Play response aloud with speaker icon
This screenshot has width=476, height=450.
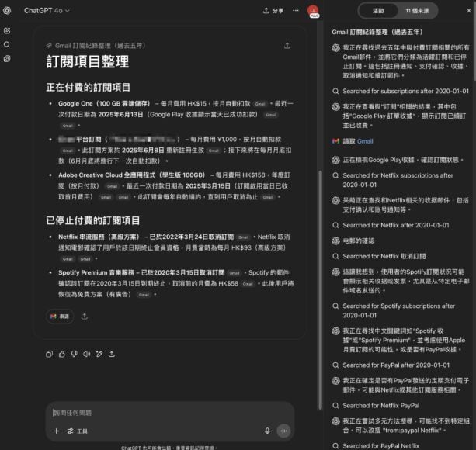pos(87,354)
